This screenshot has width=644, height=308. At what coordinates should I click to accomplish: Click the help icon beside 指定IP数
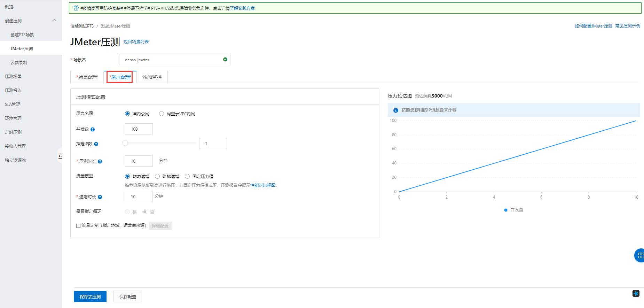click(x=96, y=144)
